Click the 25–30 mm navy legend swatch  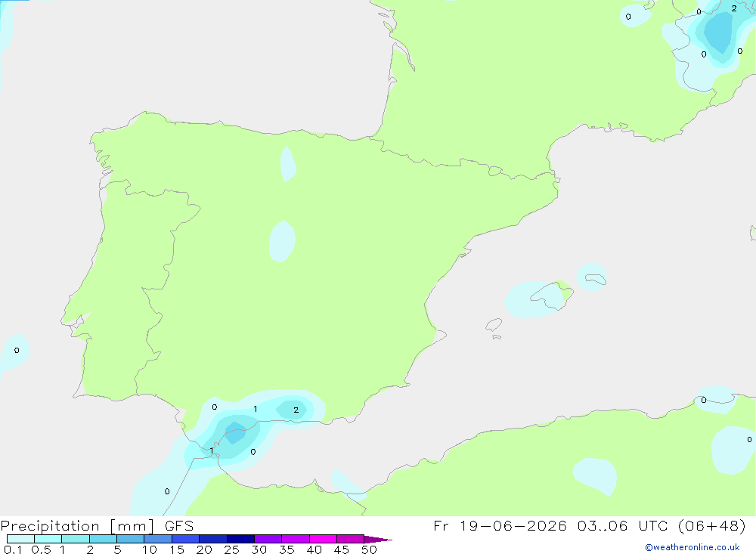click(240, 539)
